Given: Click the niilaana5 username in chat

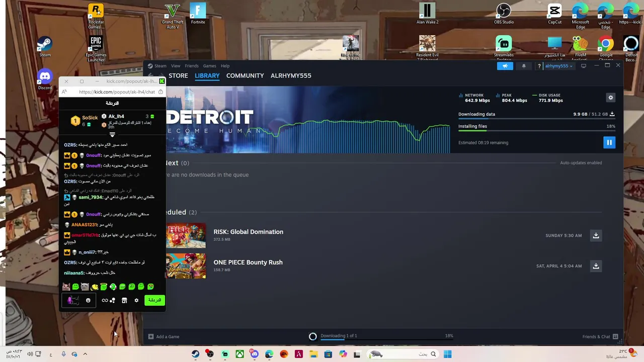Looking at the screenshot, I should coord(74,273).
